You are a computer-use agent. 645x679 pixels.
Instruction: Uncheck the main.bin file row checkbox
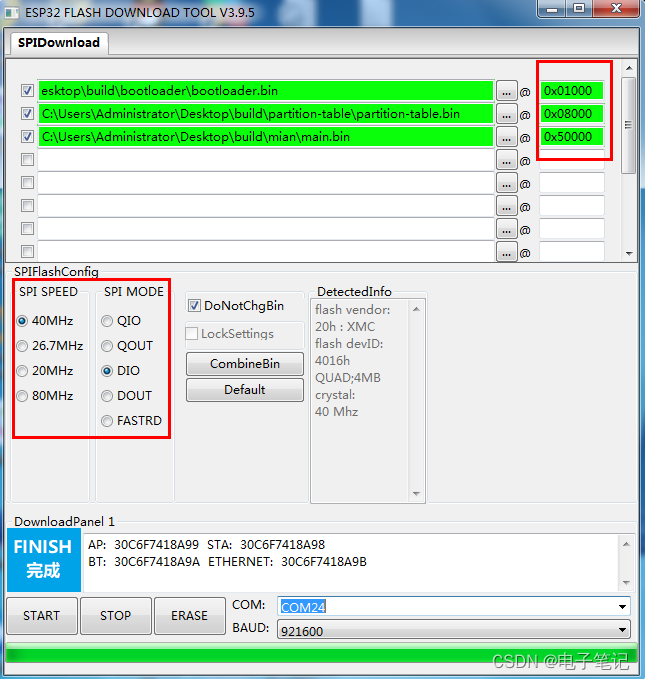coord(27,137)
